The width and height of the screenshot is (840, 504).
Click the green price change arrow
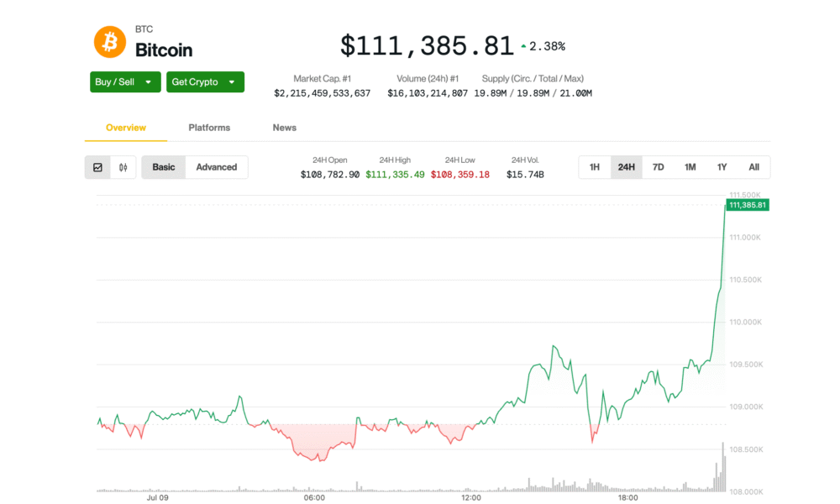click(x=523, y=46)
